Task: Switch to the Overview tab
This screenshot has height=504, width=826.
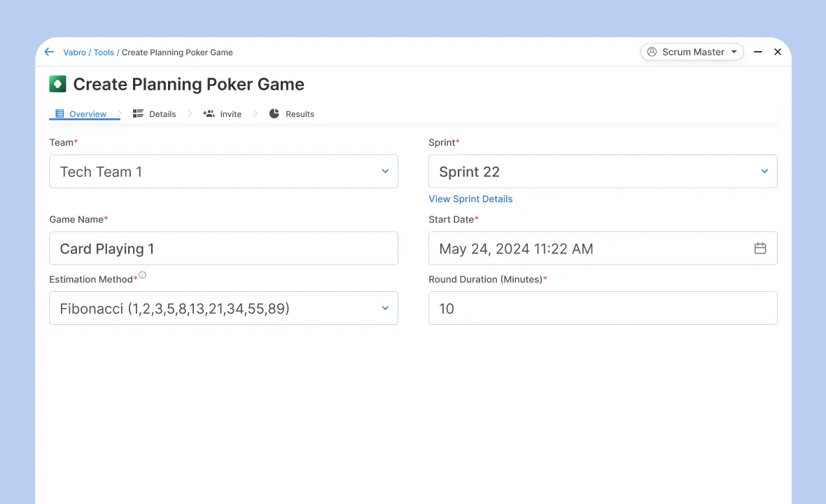Action: pos(87,114)
